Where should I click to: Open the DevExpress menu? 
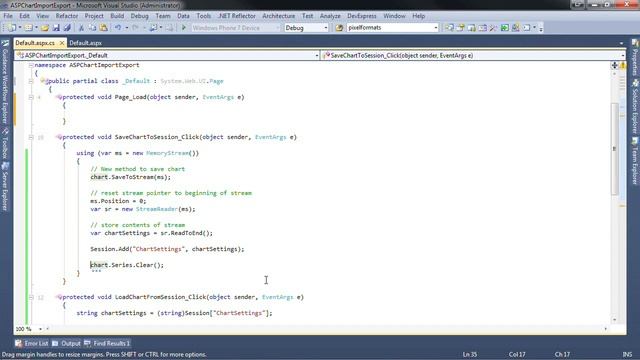pos(362,16)
